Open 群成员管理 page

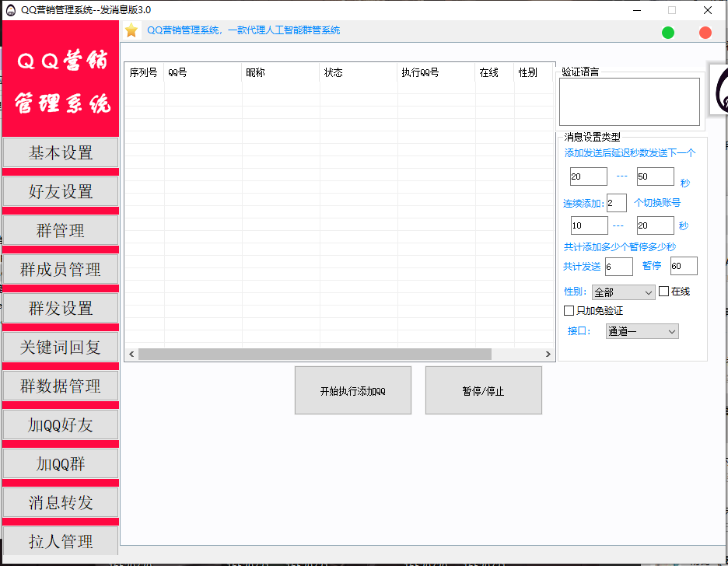point(61,269)
